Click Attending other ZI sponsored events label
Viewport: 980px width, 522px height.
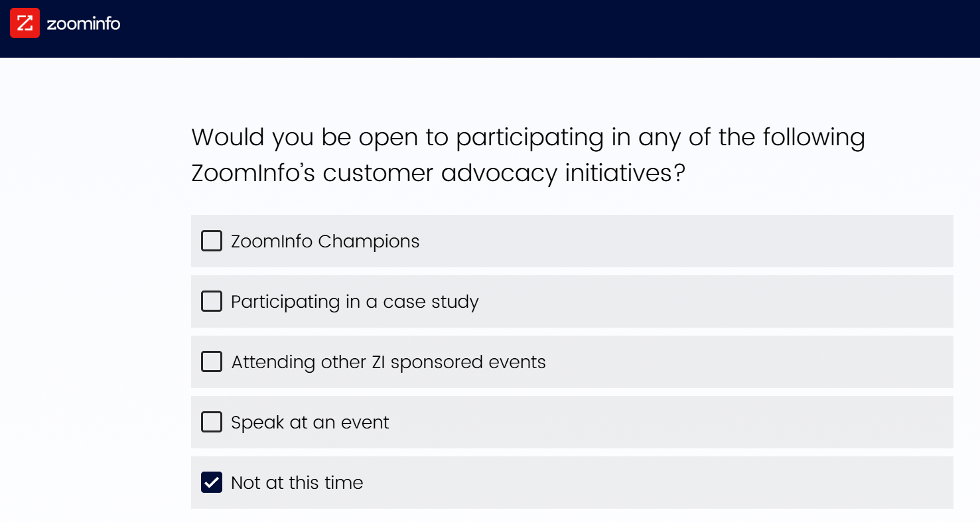point(388,362)
